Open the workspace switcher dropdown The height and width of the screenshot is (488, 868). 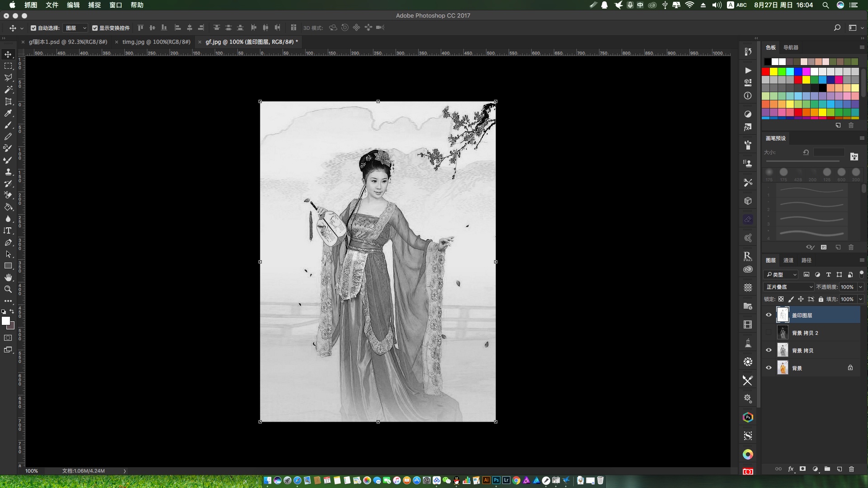coord(856,28)
